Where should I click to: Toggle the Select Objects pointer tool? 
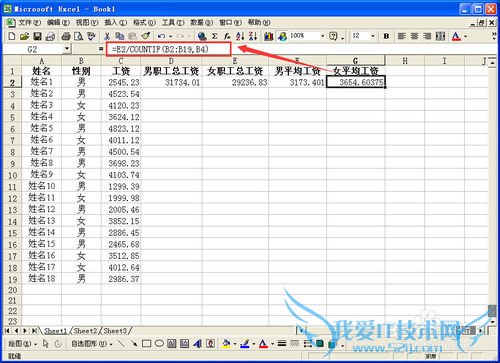(x=46, y=343)
